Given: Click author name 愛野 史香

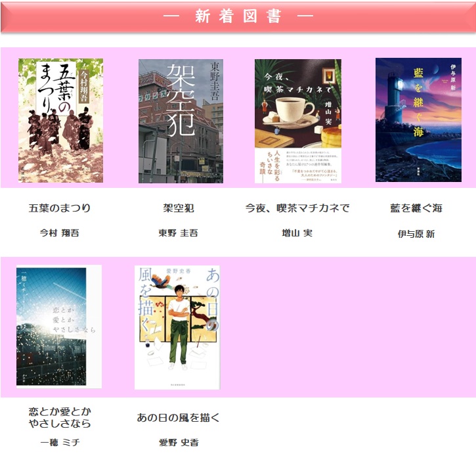Looking at the screenshot, I should (179, 442).
